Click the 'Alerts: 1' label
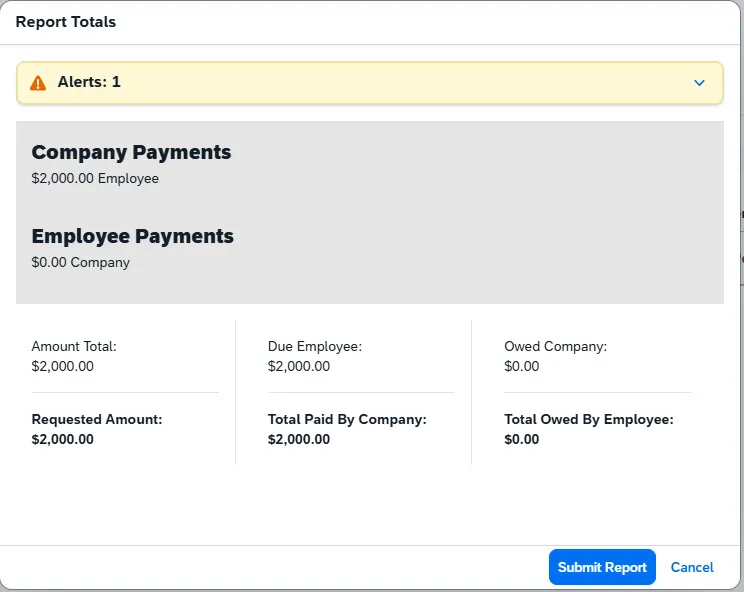This screenshot has height=592, width=744. coord(89,82)
